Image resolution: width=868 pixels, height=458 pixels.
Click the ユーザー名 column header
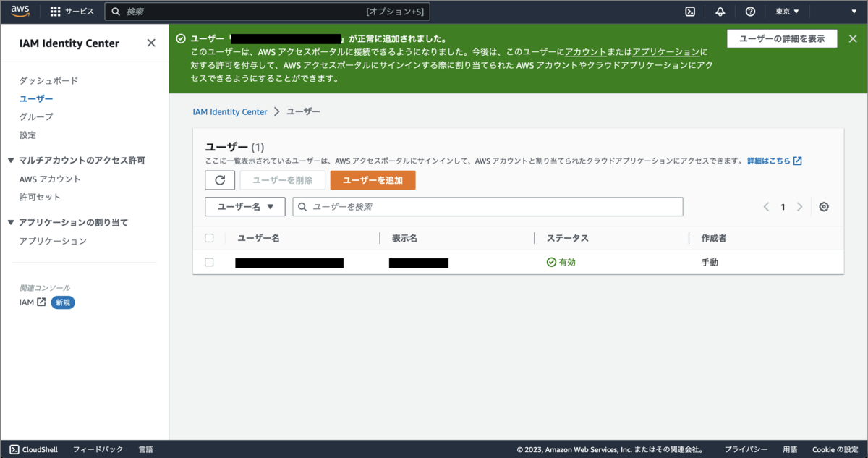[258, 237]
